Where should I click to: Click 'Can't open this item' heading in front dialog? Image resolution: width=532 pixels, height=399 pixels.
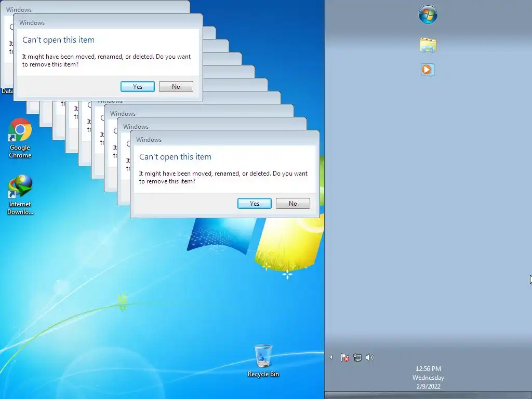[175, 157]
